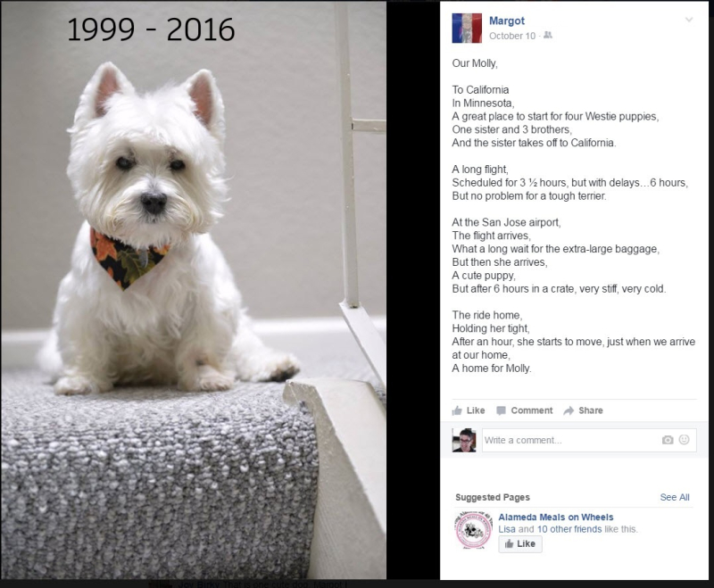714x588 pixels.
Task: Open the emoji picker smiley icon
Action: 684,440
